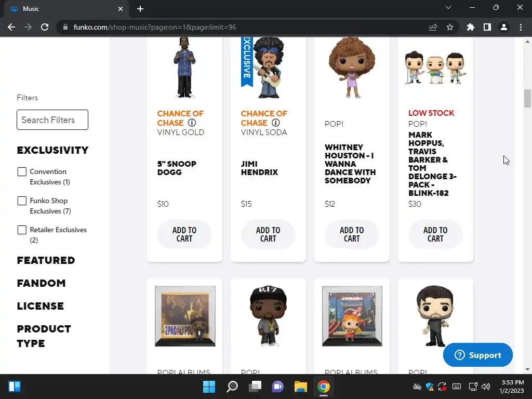Add Whitney Houston Pop to cart

coord(352,234)
